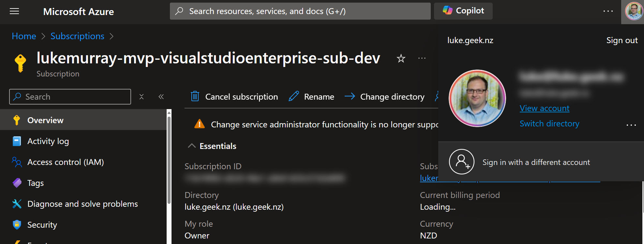644x244 pixels.
Task: Click the search magnifier icon in top bar
Action: 179,11
